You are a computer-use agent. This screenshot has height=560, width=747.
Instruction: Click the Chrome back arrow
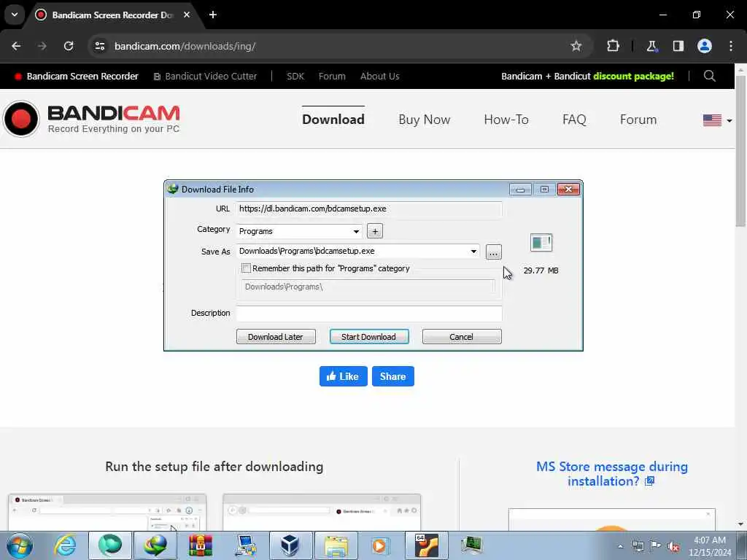[16, 46]
